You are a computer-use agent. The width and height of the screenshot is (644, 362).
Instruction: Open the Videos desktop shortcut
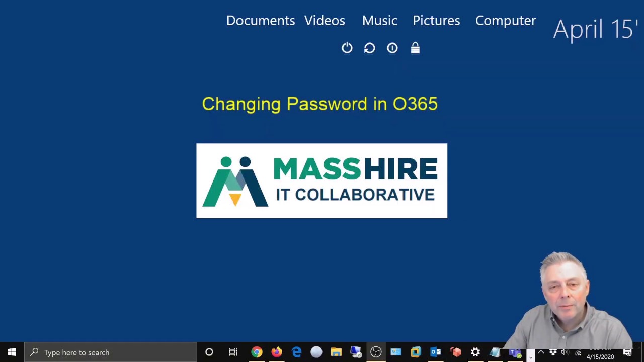[x=325, y=21]
